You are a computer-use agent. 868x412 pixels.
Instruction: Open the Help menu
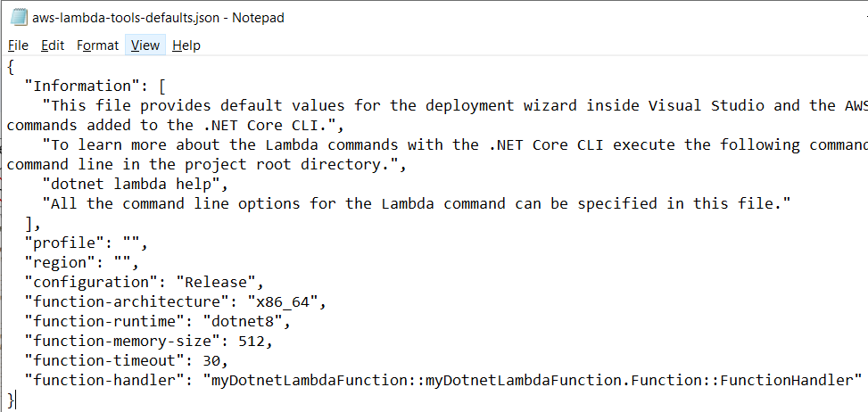186,45
